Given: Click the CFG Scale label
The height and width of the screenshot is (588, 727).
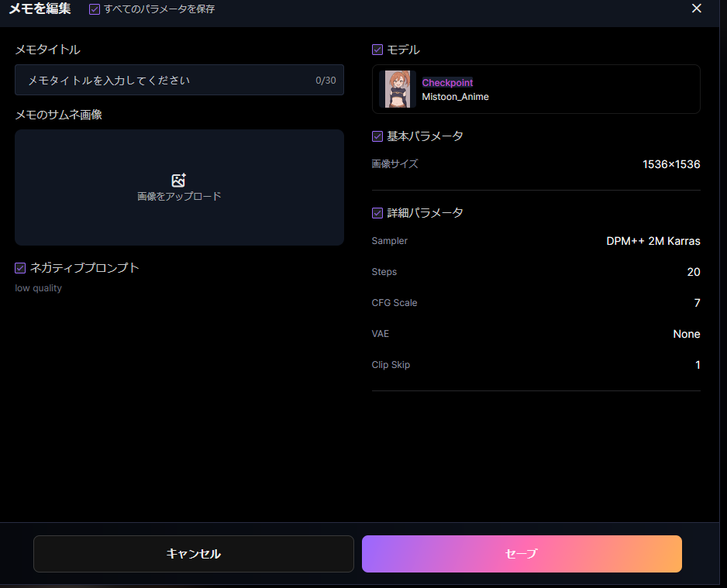Looking at the screenshot, I should [x=395, y=303].
